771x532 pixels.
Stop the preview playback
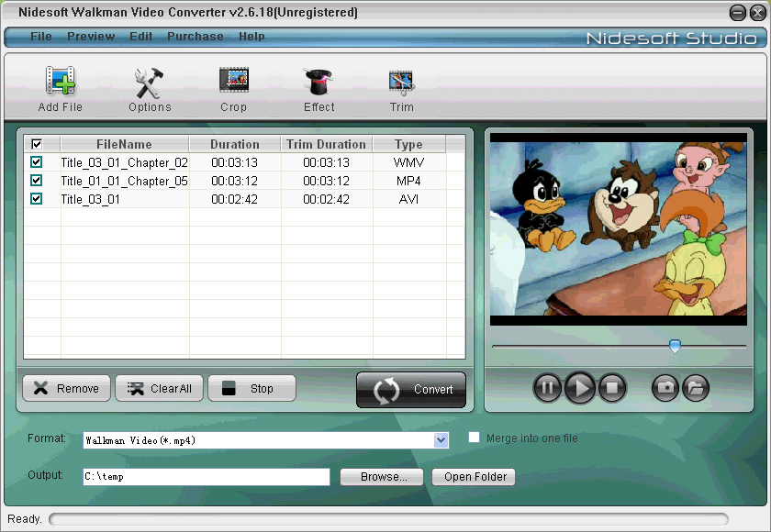(612, 388)
